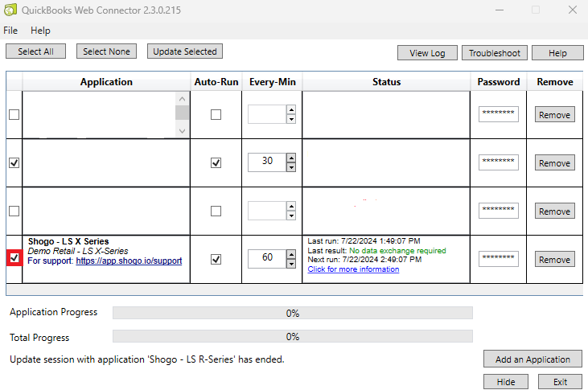588x390 pixels.
Task: Open the Help menu
Action: 40,31
